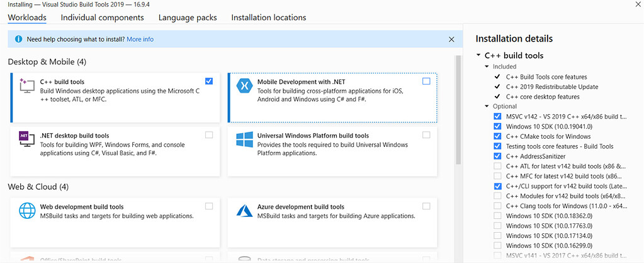Viewport: 644px width, 263px height.
Task: Uncheck the C++ build tools workload
Action: click(x=209, y=81)
